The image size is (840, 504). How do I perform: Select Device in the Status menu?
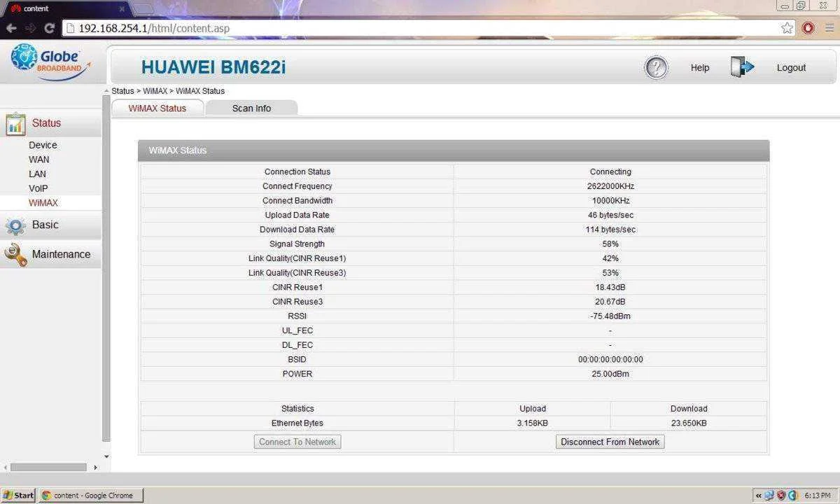[43, 145]
